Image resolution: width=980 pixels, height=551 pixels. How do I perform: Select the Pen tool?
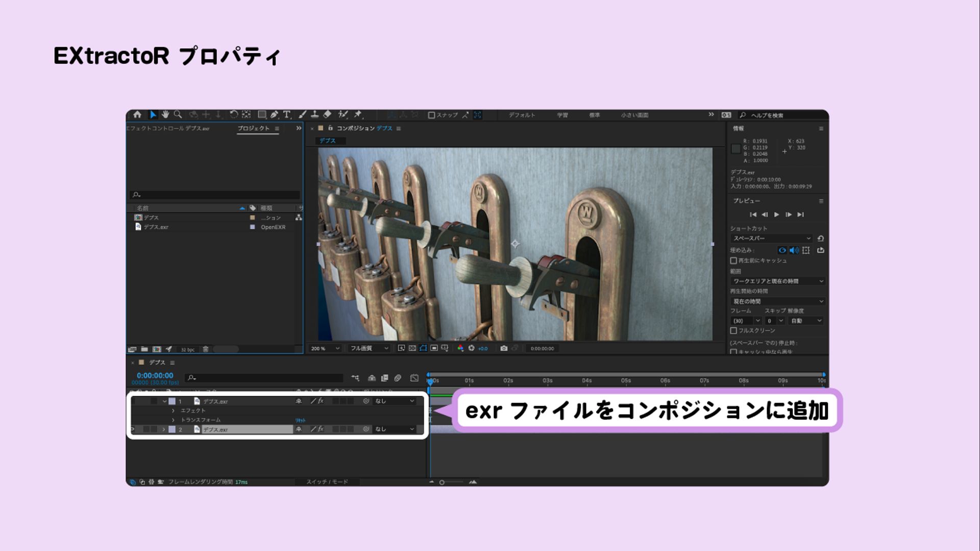[x=275, y=115]
